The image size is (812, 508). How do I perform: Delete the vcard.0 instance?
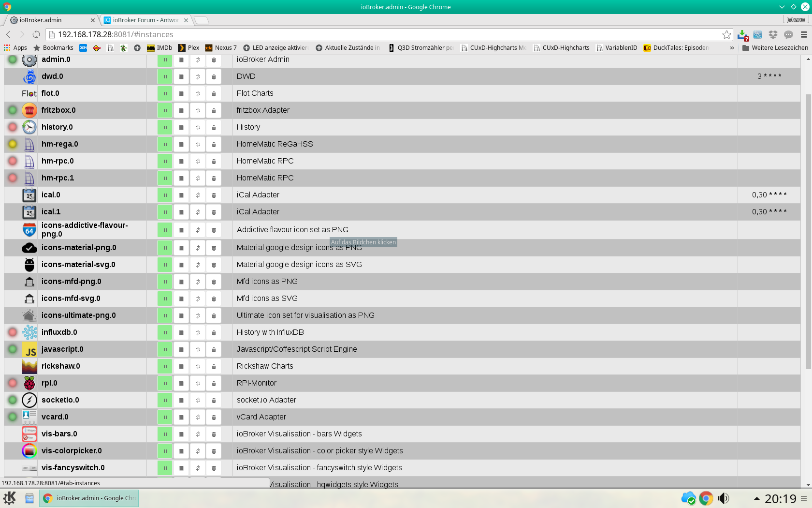point(214,417)
